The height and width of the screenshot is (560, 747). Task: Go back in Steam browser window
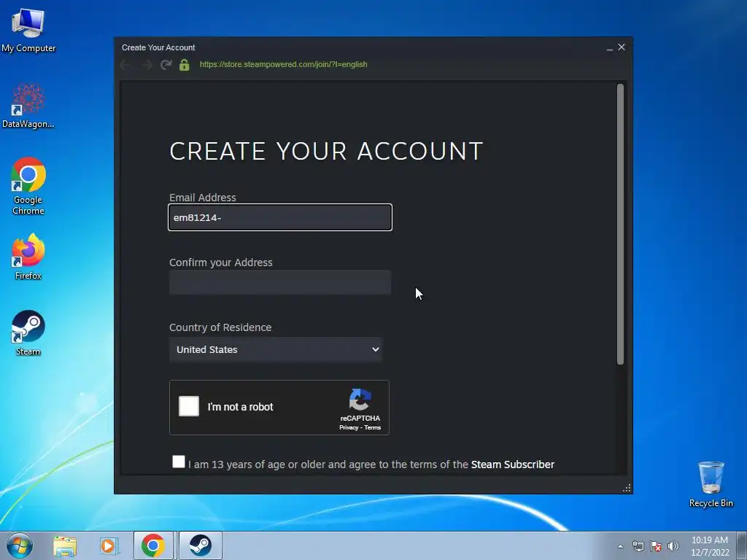125,65
